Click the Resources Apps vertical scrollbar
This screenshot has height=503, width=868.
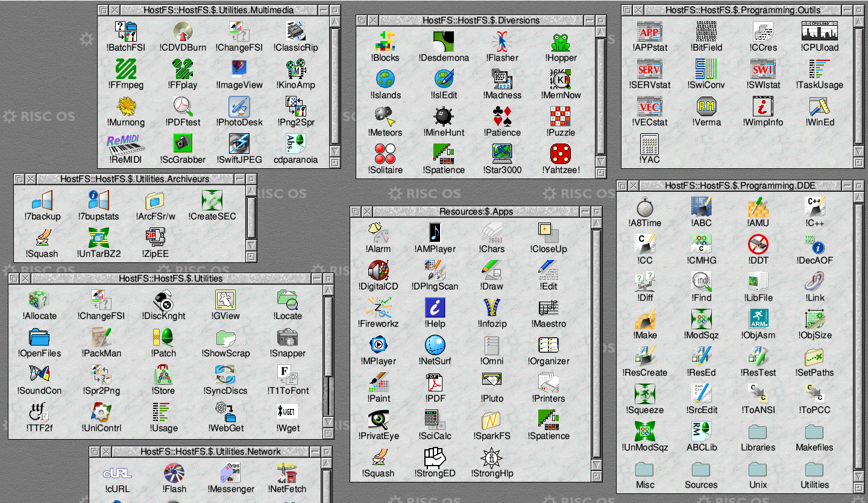click(597, 344)
